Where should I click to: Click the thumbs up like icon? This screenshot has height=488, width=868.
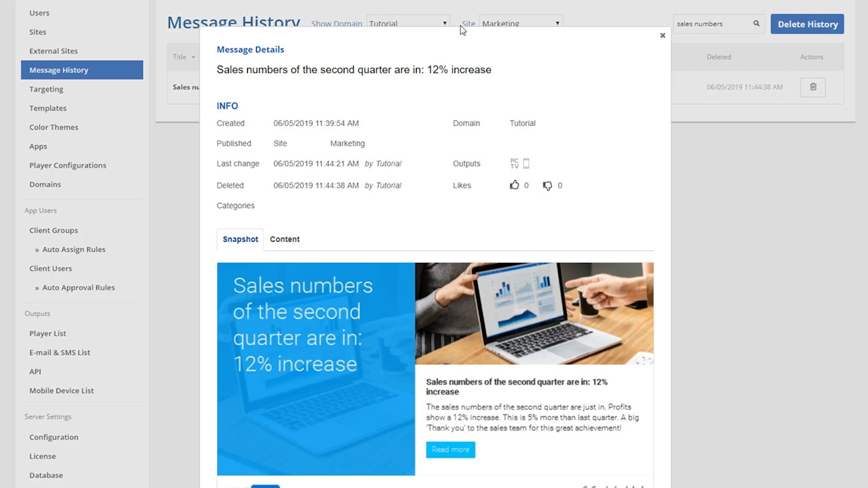coord(514,185)
